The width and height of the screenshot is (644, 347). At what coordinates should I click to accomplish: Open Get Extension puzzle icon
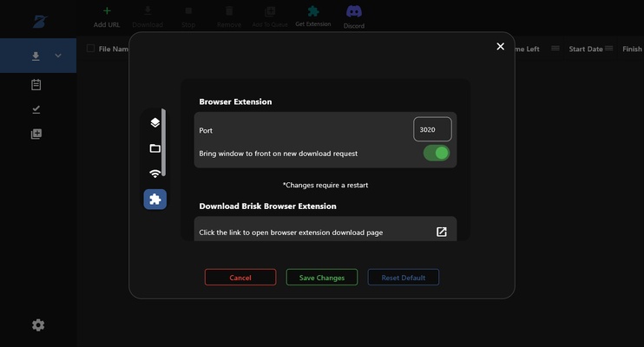pyautogui.click(x=313, y=11)
